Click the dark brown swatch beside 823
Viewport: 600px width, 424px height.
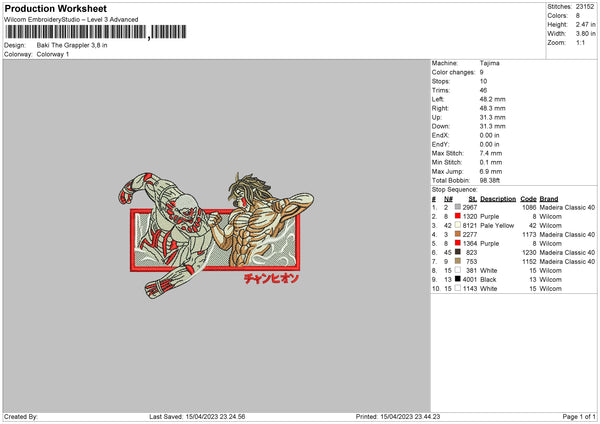click(x=458, y=252)
